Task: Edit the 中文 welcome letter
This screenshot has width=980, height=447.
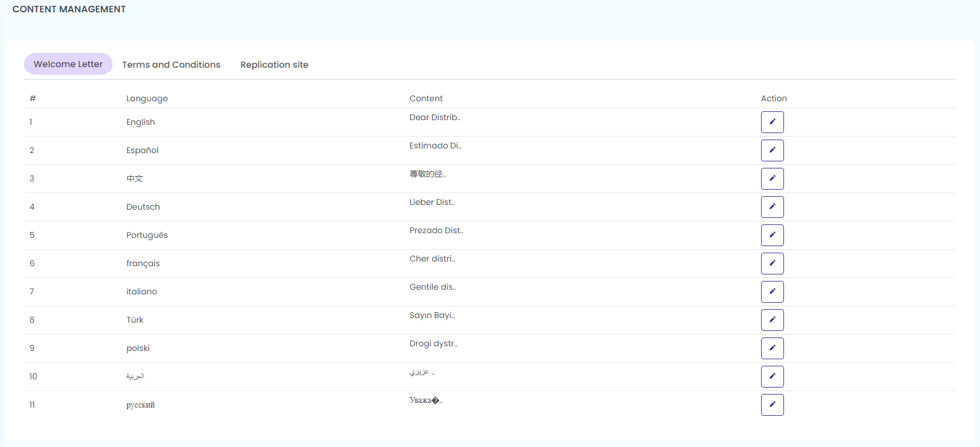Action: [772, 178]
